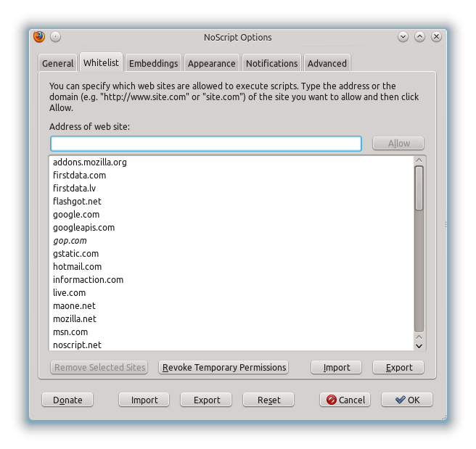
Task: Select the Whitelist tab
Action: 101,62
